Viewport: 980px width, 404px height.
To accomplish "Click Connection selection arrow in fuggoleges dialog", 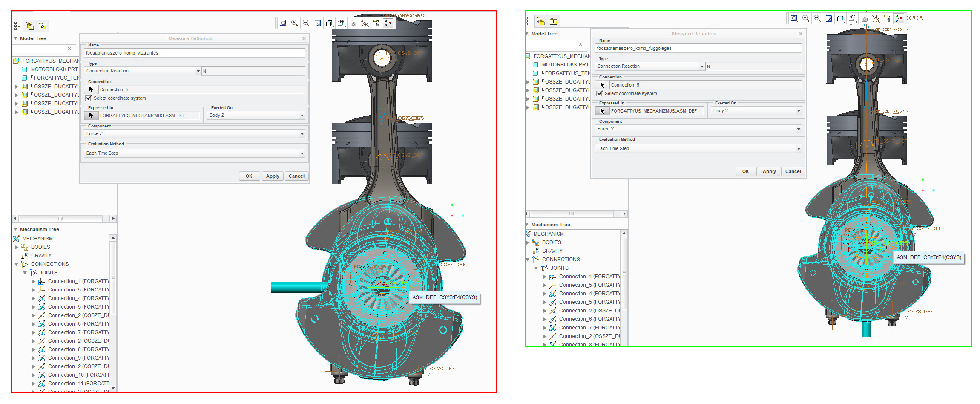I will pyautogui.click(x=602, y=85).
